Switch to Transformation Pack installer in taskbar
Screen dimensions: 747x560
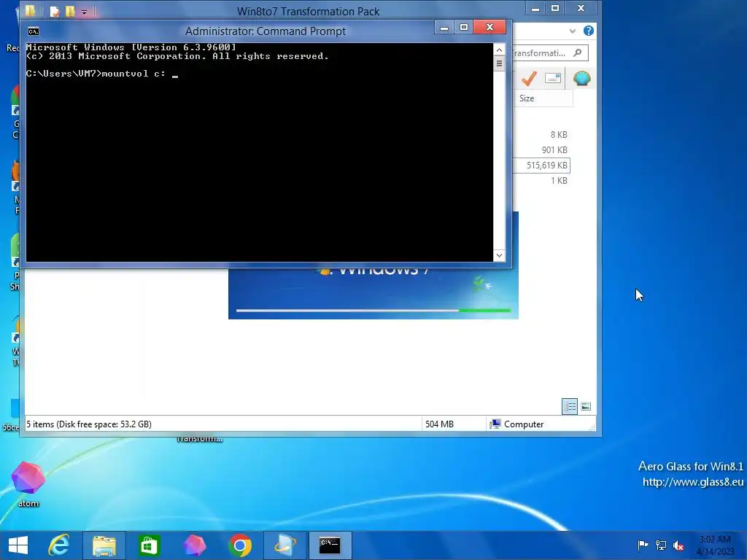click(x=285, y=545)
